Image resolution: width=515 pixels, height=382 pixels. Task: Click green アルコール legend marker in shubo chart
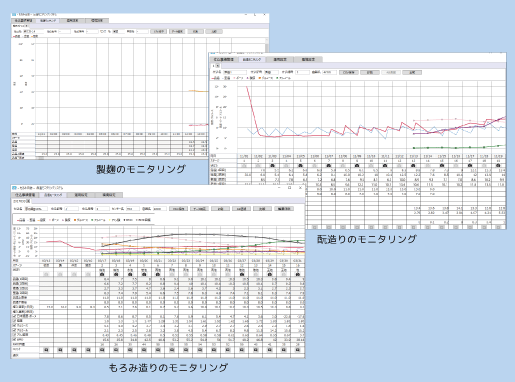click(277, 78)
